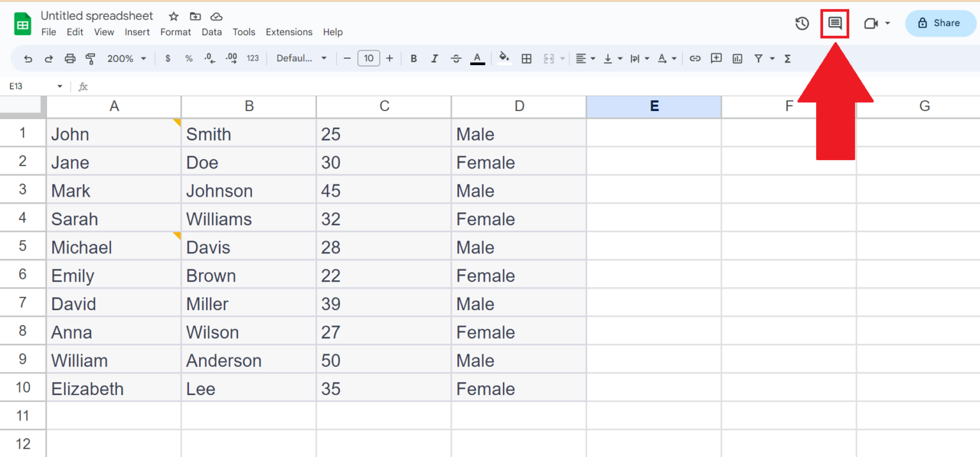Click the insert link icon
Screen dimensions: 980x457
pyautogui.click(x=695, y=59)
